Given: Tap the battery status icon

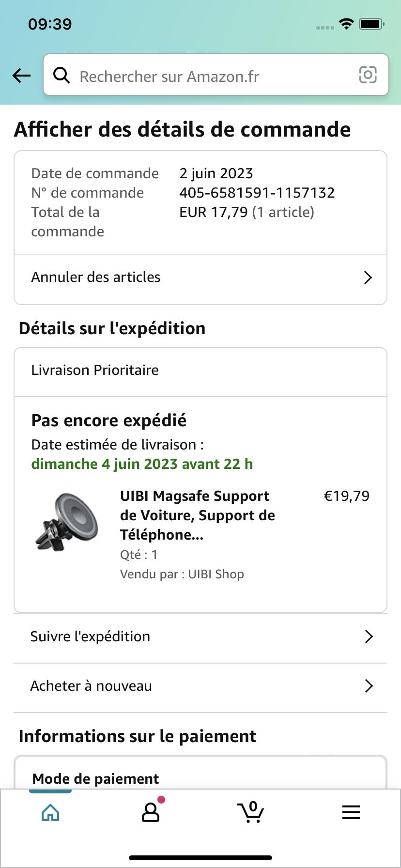Looking at the screenshot, I should [x=371, y=24].
